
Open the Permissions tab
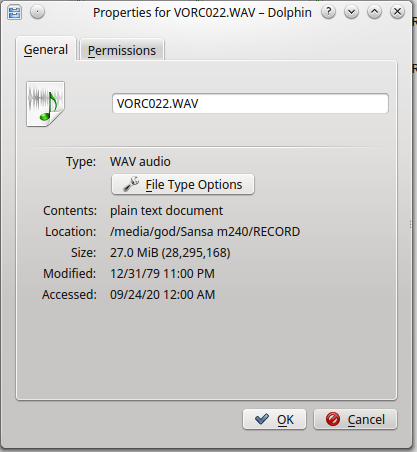tap(122, 50)
